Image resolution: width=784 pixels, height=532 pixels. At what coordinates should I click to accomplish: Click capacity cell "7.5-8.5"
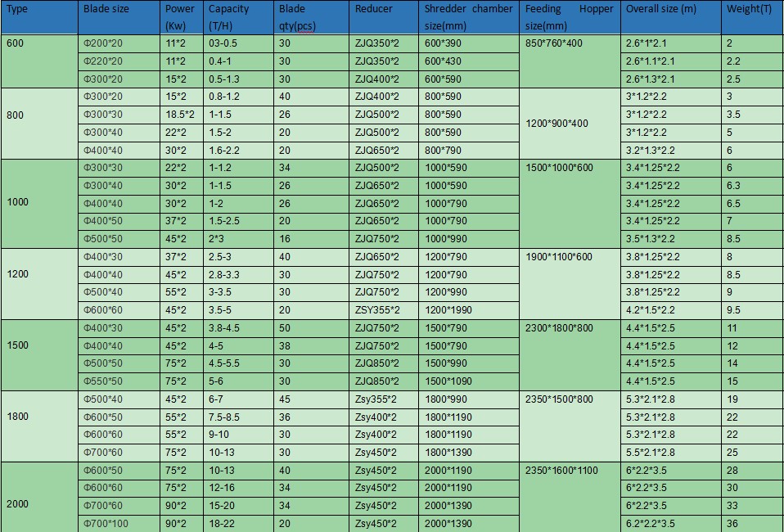coord(238,417)
